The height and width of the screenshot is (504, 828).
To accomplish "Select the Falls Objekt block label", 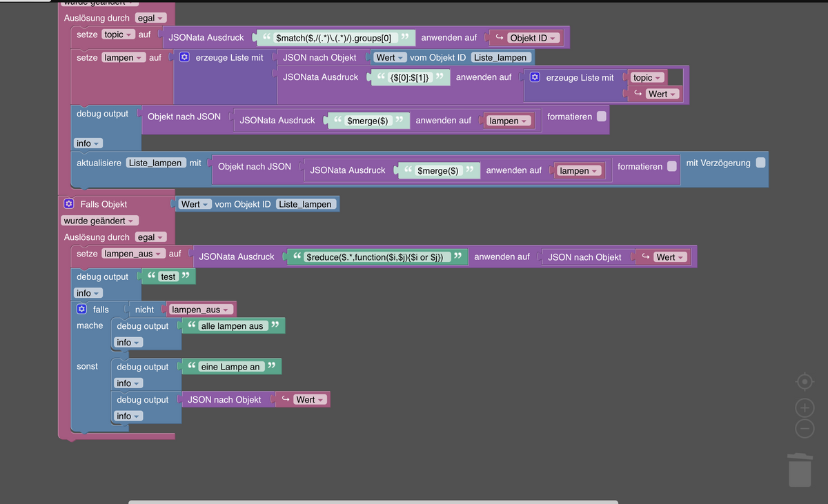I will pyautogui.click(x=103, y=204).
